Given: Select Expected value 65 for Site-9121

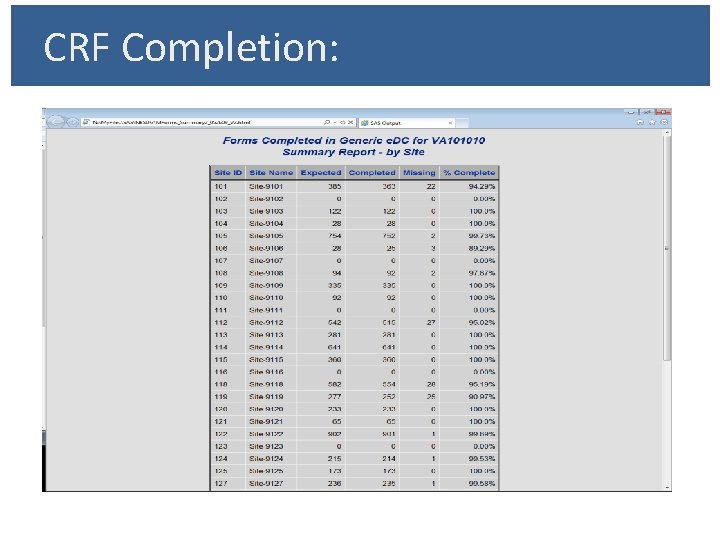Looking at the screenshot, I should (x=337, y=422).
